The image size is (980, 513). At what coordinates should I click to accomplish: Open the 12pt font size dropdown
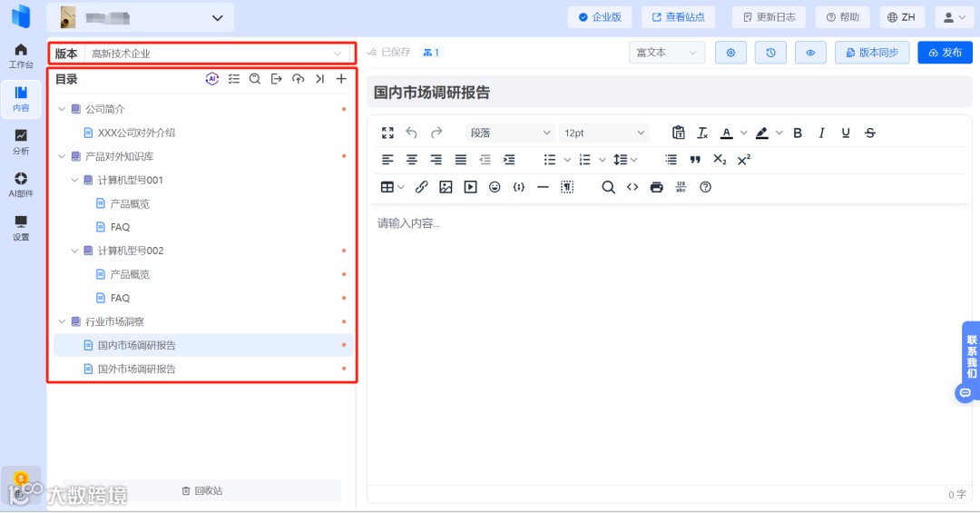pos(603,133)
